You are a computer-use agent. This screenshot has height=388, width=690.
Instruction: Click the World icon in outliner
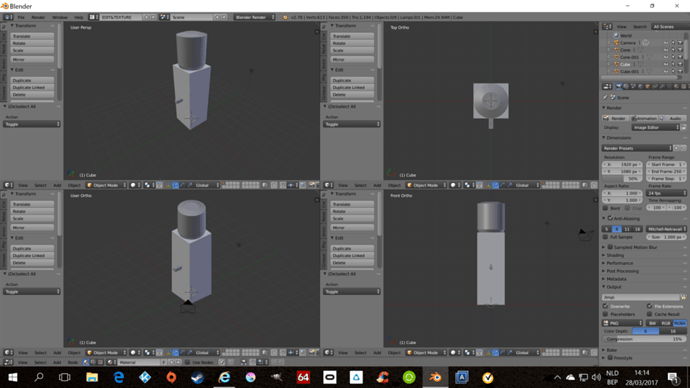pos(616,36)
